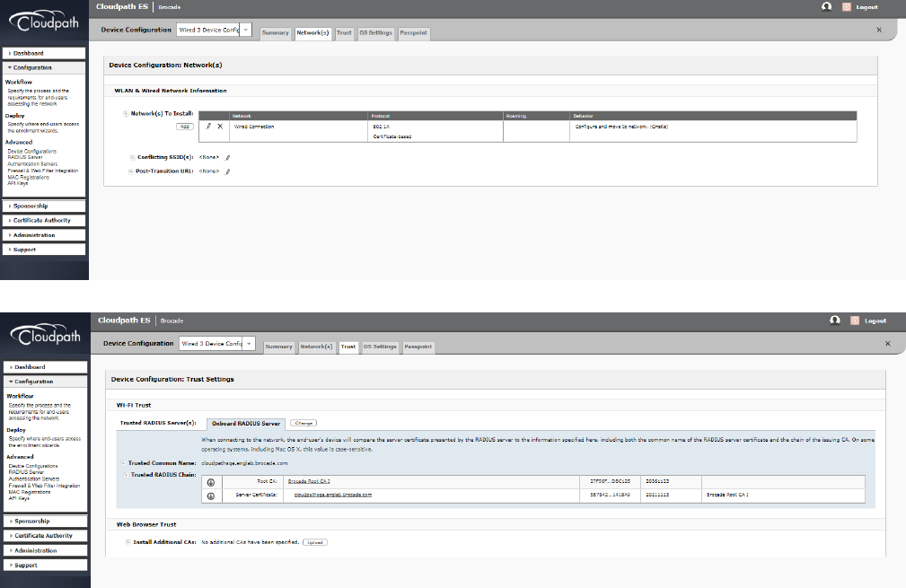
Task: Click Add button under Network(s) To Install
Action: (x=185, y=127)
